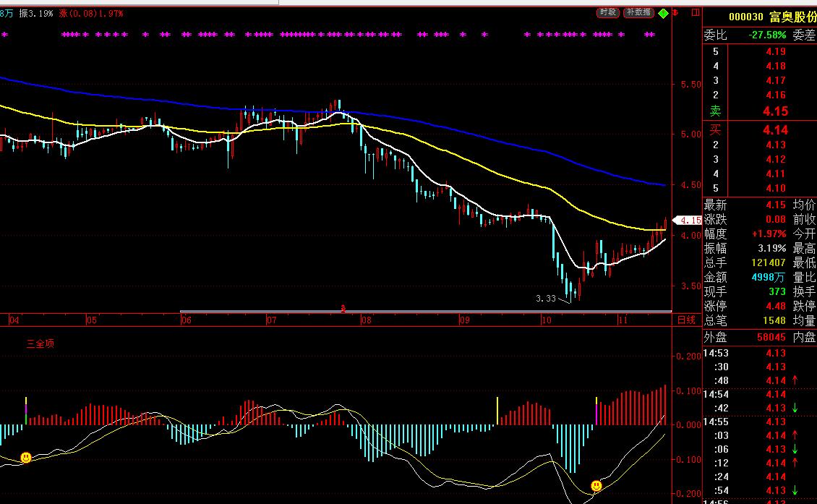The height and width of the screenshot is (504, 817).
Task: Click the white range bar above the time axis
Action: (x=426, y=311)
